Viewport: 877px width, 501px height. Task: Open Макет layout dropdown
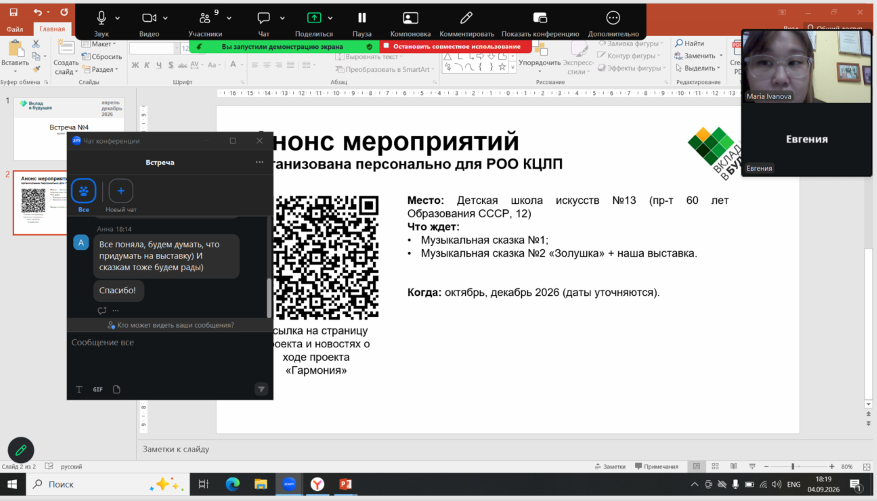[x=98, y=44]
